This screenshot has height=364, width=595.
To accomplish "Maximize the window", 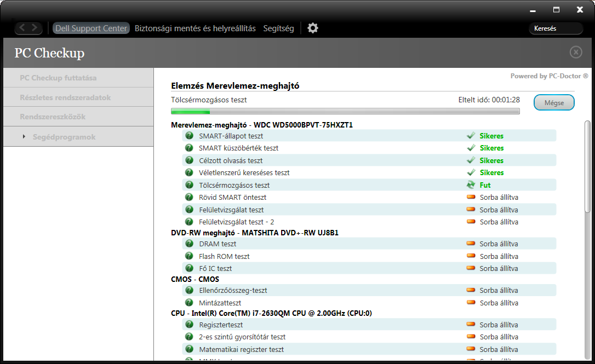I will tap(556, 10).
